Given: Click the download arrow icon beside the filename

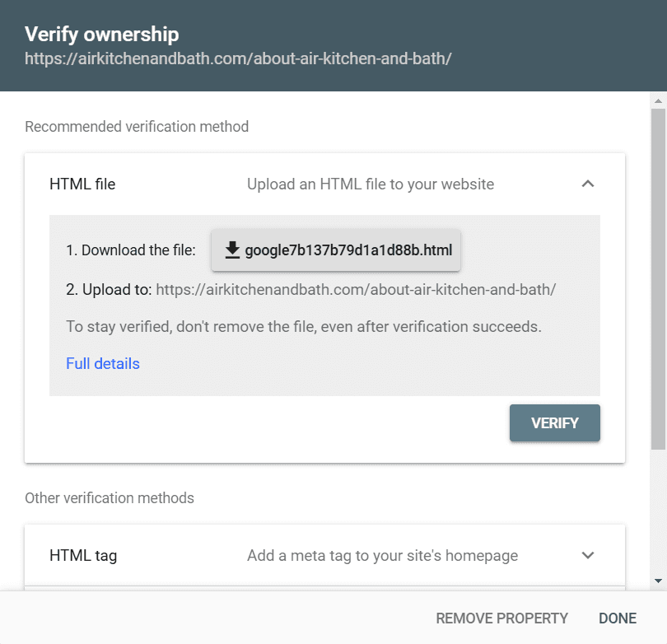Looking at the screenshot, I should point(232,250).
